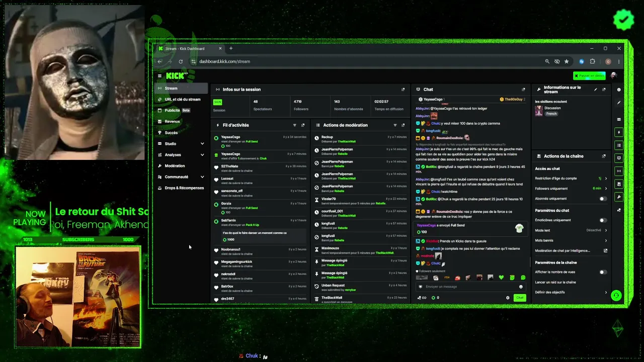Open Chrome's three-dot menu

pyautogui.click(x=619, y=61)
